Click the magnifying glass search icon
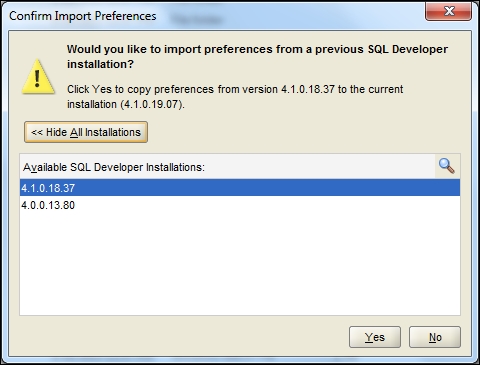Image resolution: width=480 pixels, height=365 pixels. (x=447, y=166)
